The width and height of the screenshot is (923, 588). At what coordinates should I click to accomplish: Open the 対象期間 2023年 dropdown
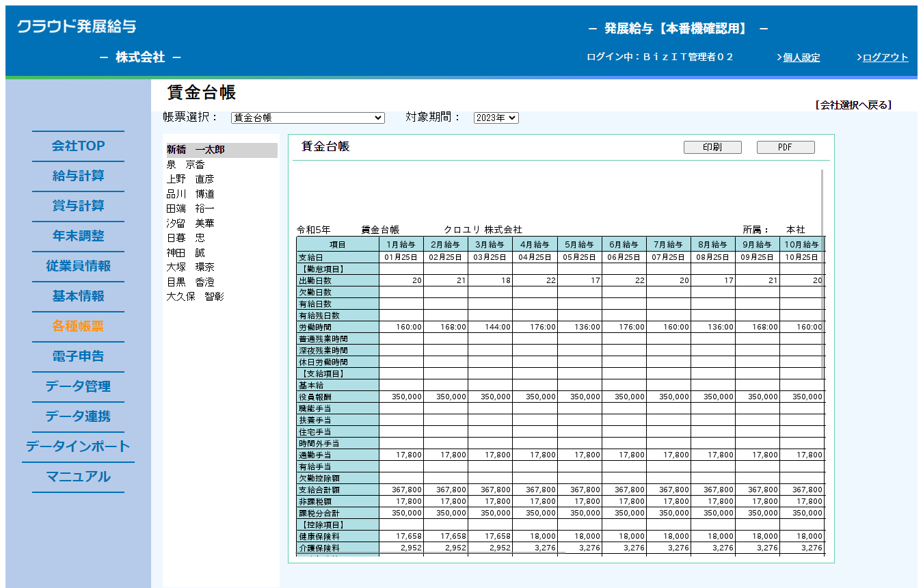(x=496, y=118)
